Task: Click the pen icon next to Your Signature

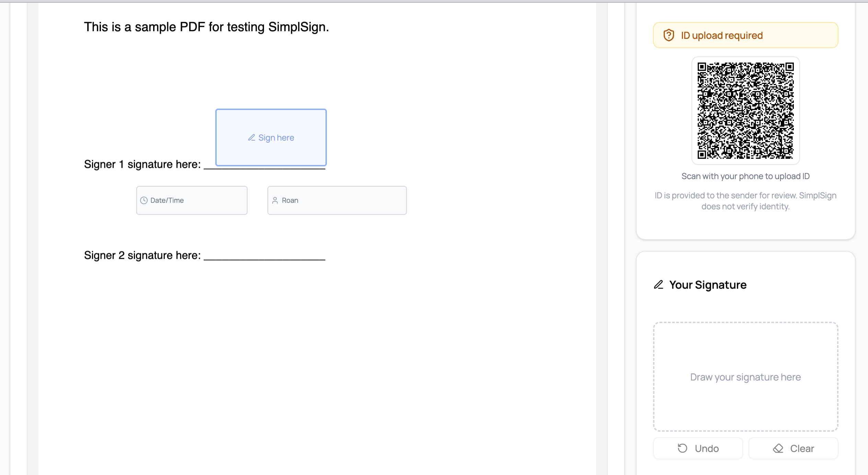Action: coord(659,285)
